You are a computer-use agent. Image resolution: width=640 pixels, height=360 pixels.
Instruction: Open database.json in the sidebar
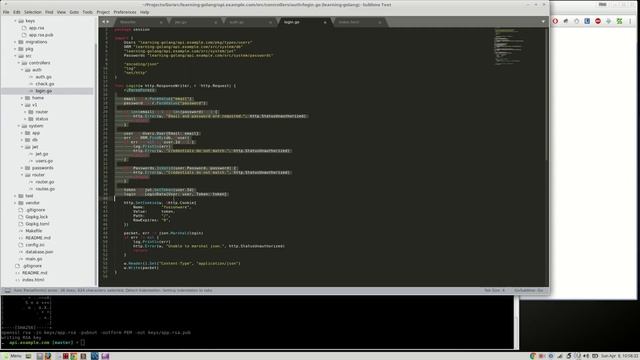click(39, 252)
